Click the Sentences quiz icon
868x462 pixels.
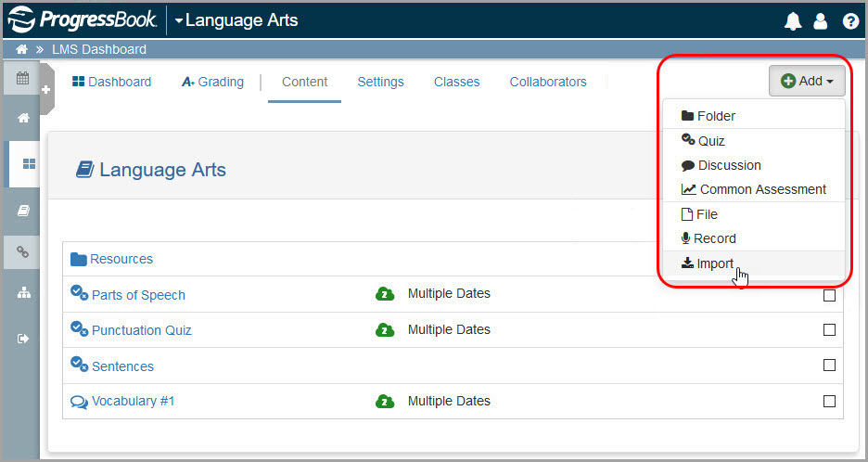79,365
